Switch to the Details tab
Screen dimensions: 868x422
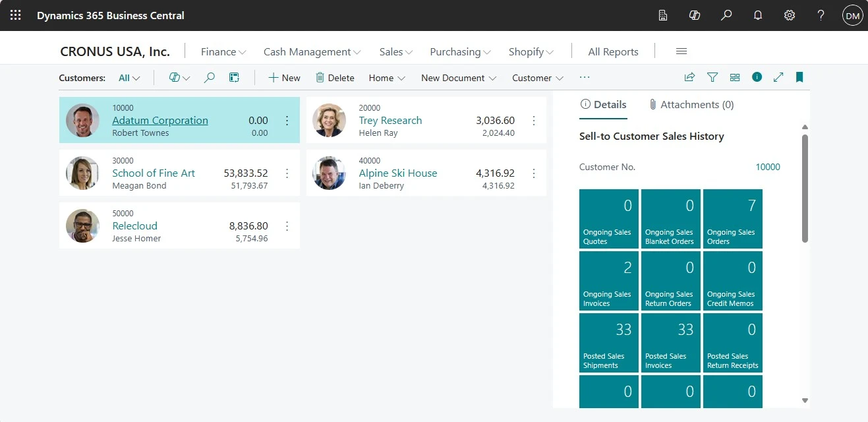point(603,104)
